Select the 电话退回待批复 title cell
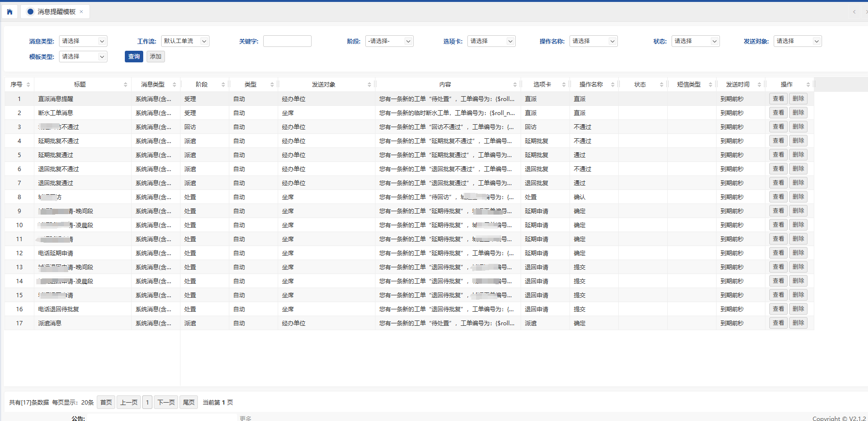The width and height of the screenshot is (868, 421). [x=83, y=309]
